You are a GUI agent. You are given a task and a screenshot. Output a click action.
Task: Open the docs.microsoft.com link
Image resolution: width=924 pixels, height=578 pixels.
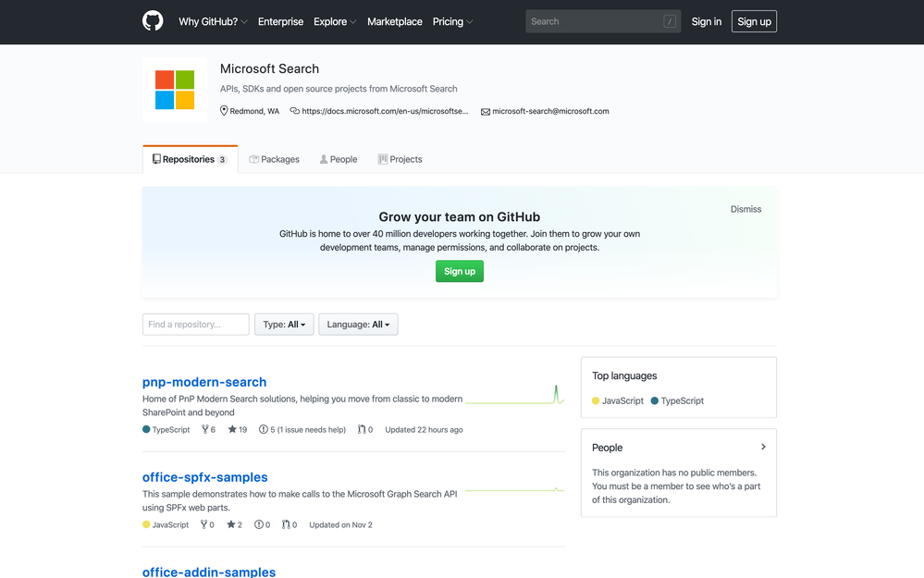coord(385,111)
